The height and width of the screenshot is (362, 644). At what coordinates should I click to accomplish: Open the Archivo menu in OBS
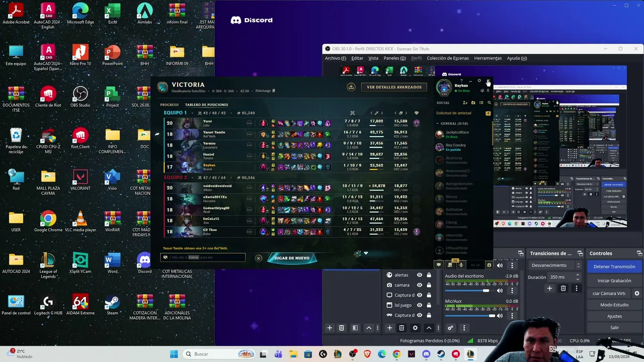(336, 58)
